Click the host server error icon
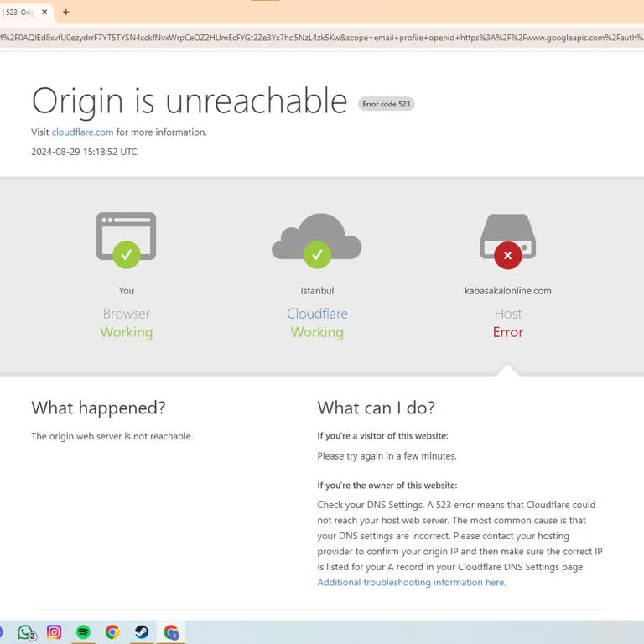Viewport: 644px width, 644px height. click(x=507, y=241)
